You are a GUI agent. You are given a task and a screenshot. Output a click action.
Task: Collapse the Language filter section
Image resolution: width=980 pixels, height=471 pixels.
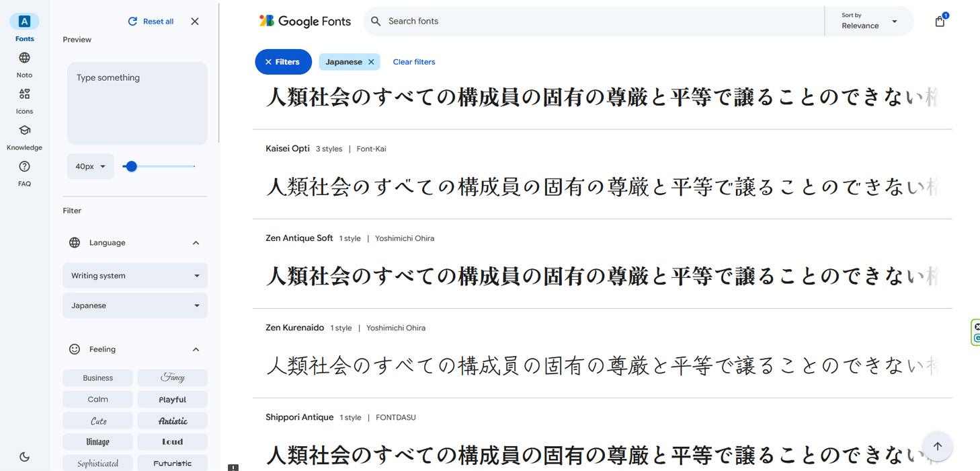point(196,242)
